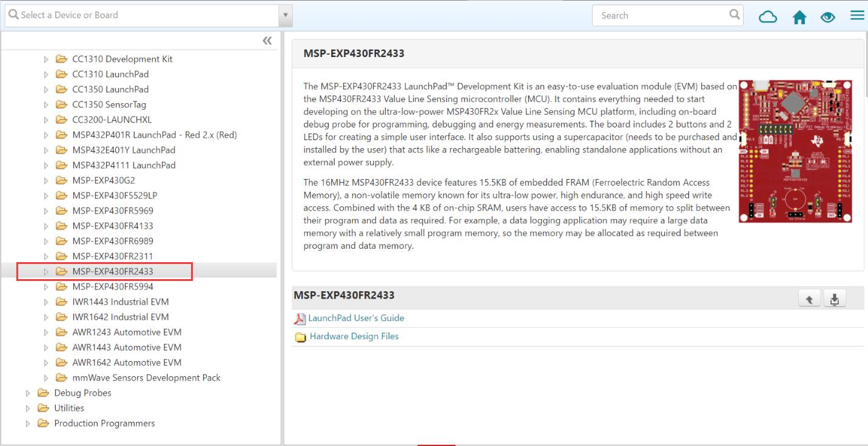Click the magnifier icon in the device selector

[13, 15]
